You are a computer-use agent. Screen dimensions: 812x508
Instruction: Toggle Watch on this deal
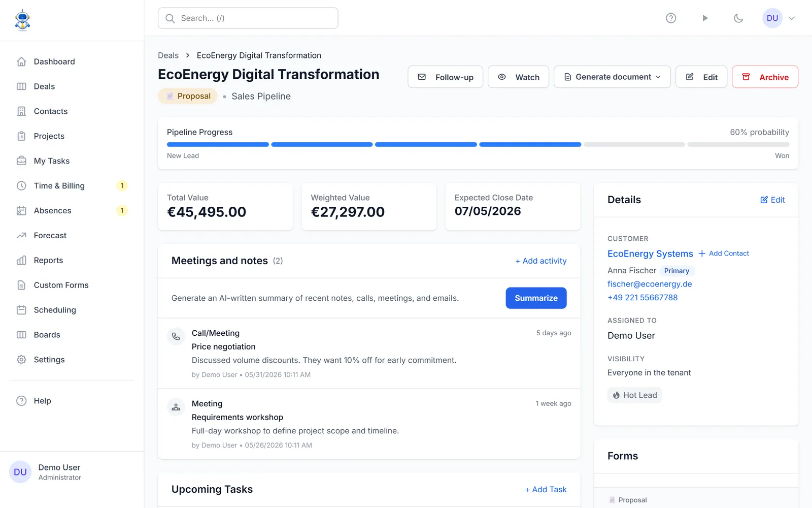518,77
